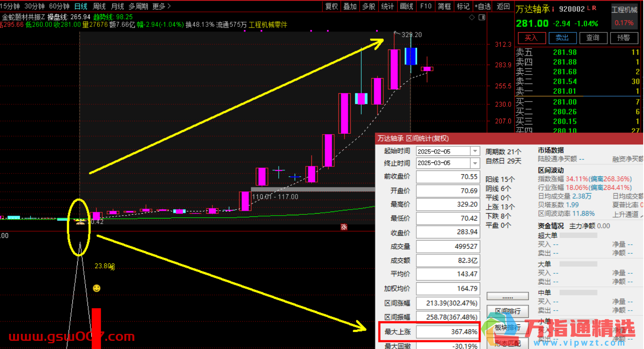Click the 画线 drawing tool in toolbar
Viewport: 644px width, 349px height.
click(x=406, y=6)
